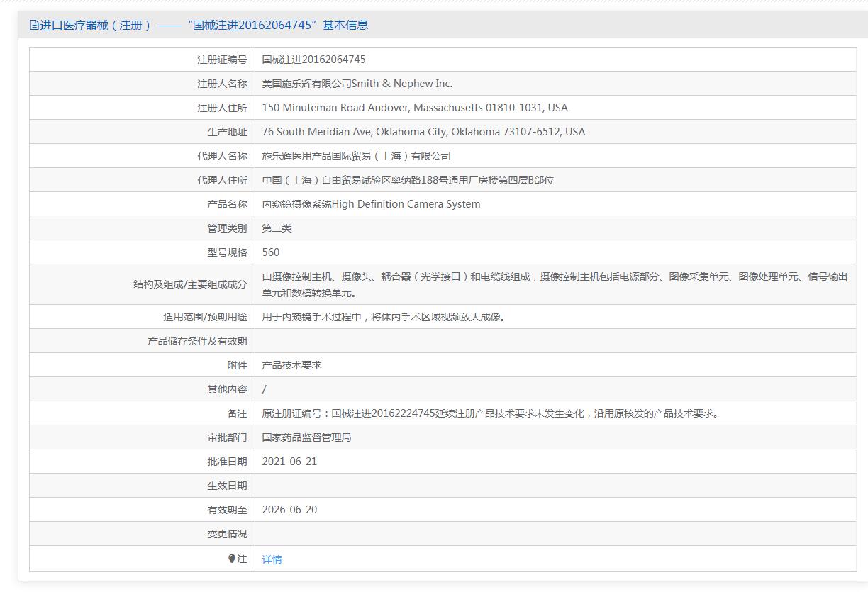Click the 审批部门 label

pyautogui.click(x=227, y=437)
